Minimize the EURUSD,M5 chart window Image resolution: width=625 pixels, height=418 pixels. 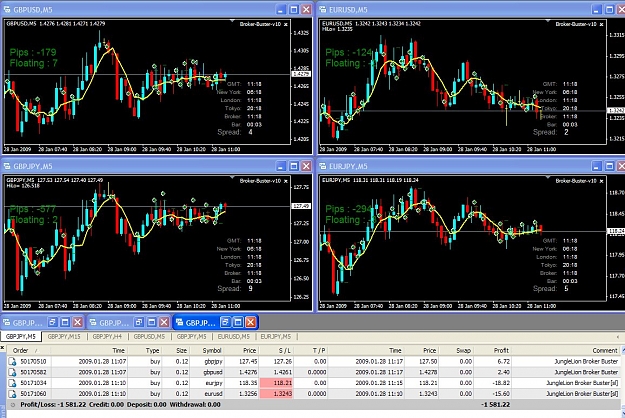coord(597,10)
